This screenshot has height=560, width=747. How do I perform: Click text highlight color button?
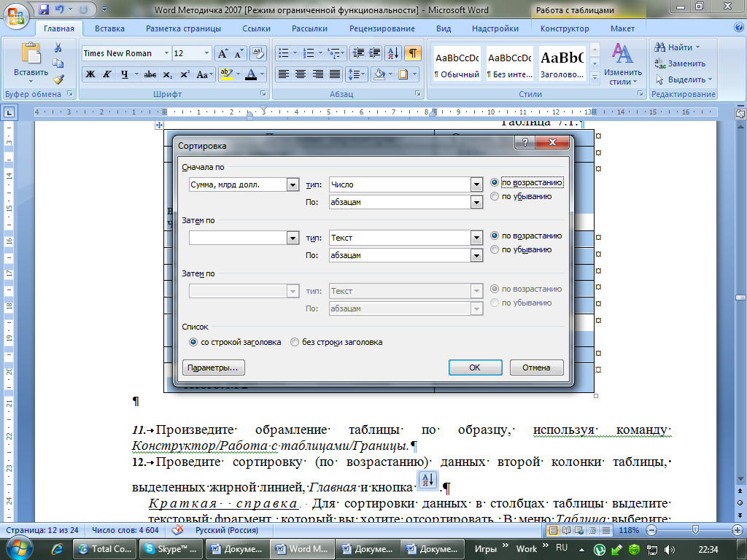(x=226, y=74)
